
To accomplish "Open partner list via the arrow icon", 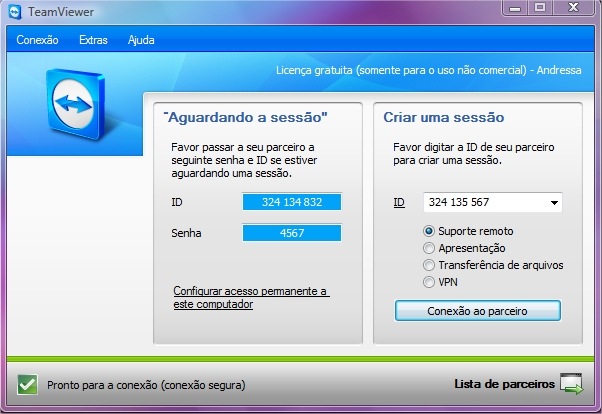I will click(571, 384).
